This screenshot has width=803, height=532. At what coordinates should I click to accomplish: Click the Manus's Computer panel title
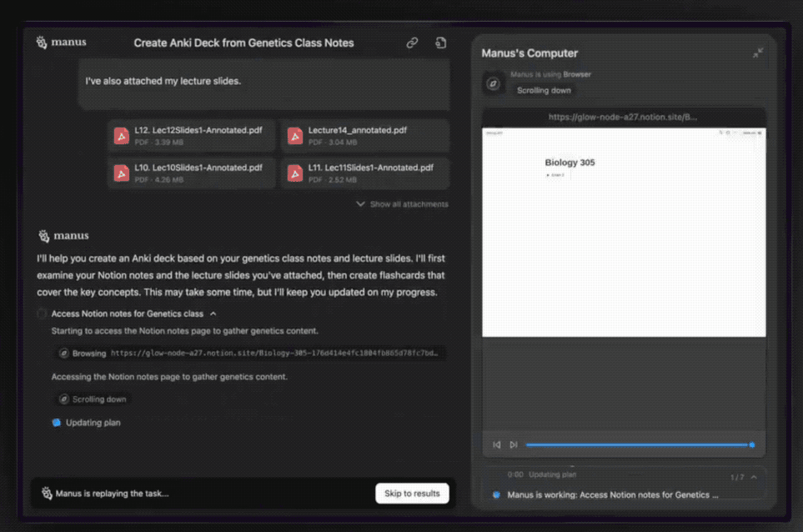click(x=529, y=53)
